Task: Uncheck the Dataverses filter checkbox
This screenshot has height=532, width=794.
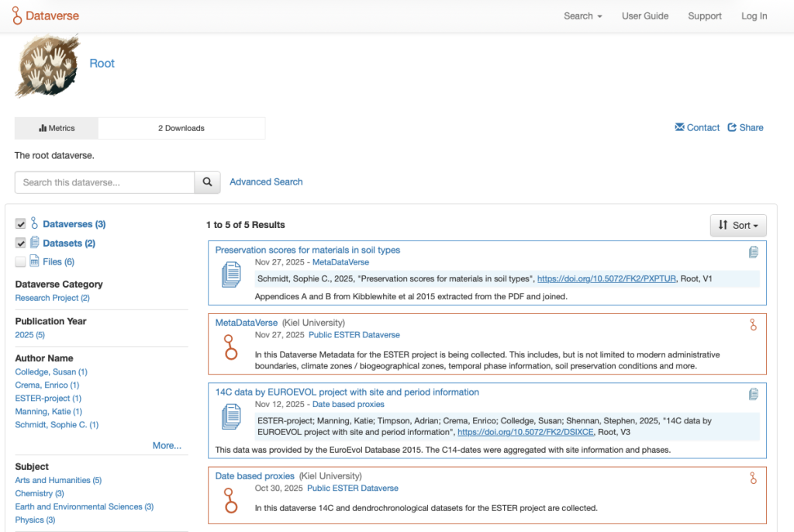Action: coord(21,224)
